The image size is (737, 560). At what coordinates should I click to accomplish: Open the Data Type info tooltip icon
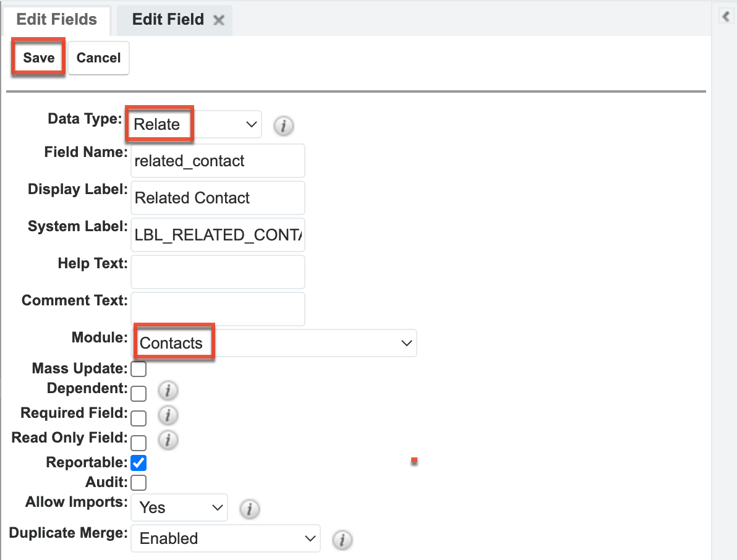click(x=283, y=125)
